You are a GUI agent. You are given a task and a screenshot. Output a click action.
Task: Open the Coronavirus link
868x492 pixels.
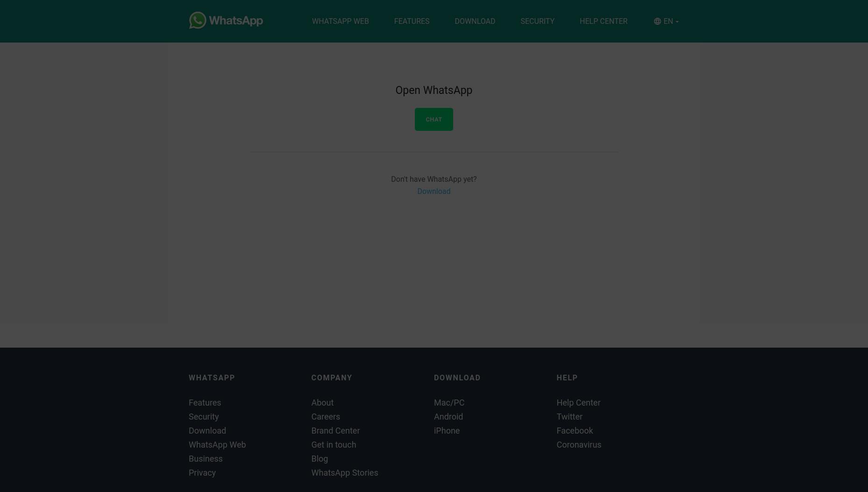(579, 445)
